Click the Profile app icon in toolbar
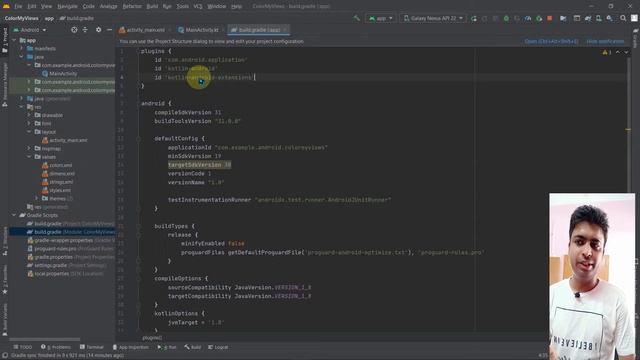The width and height of the screenshot is (640, 360). (528, 18)
